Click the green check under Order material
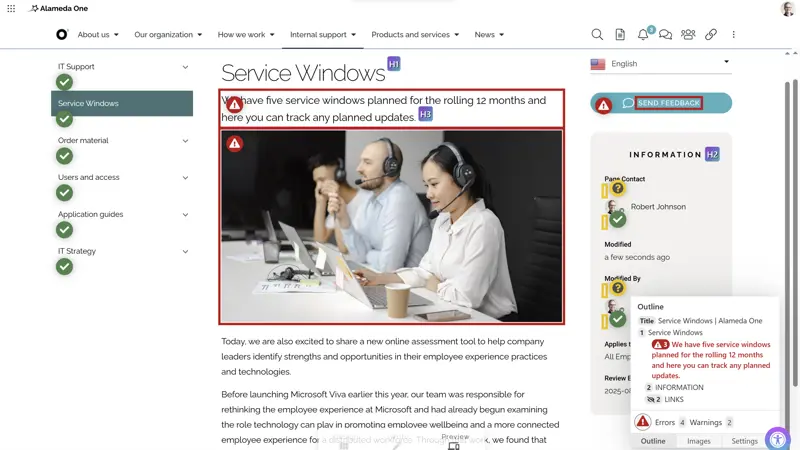The width and height of the screenshot is (800, 450). pos(64,156)
